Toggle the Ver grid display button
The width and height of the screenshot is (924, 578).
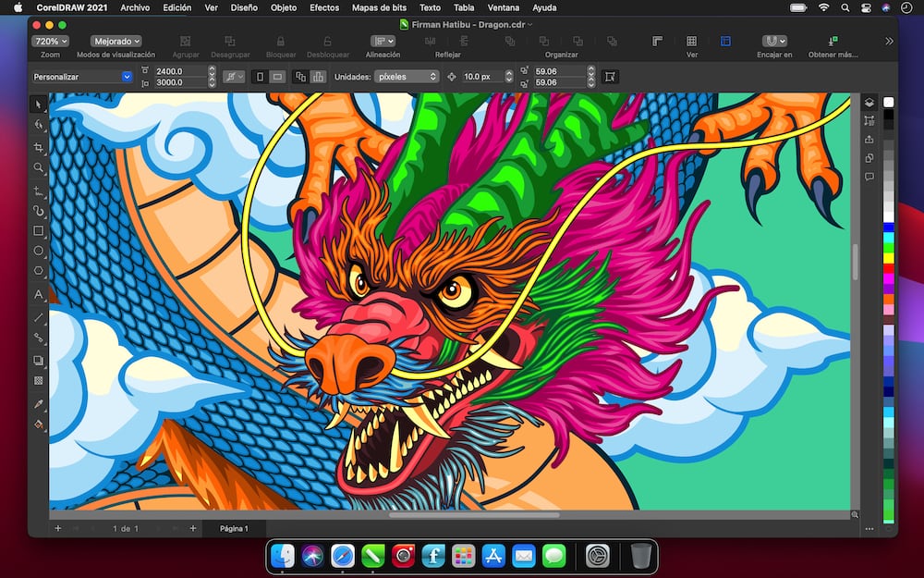(x=691, y=42)
